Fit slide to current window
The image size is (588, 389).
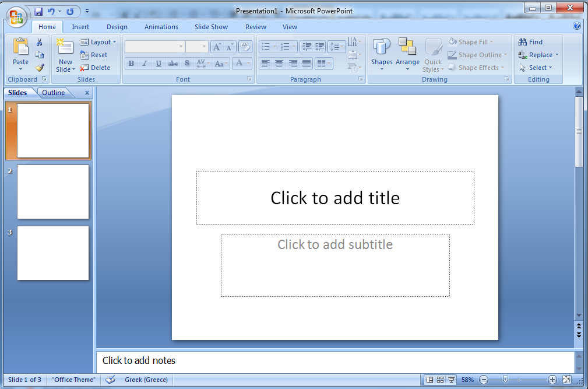(x=566, y=380)
